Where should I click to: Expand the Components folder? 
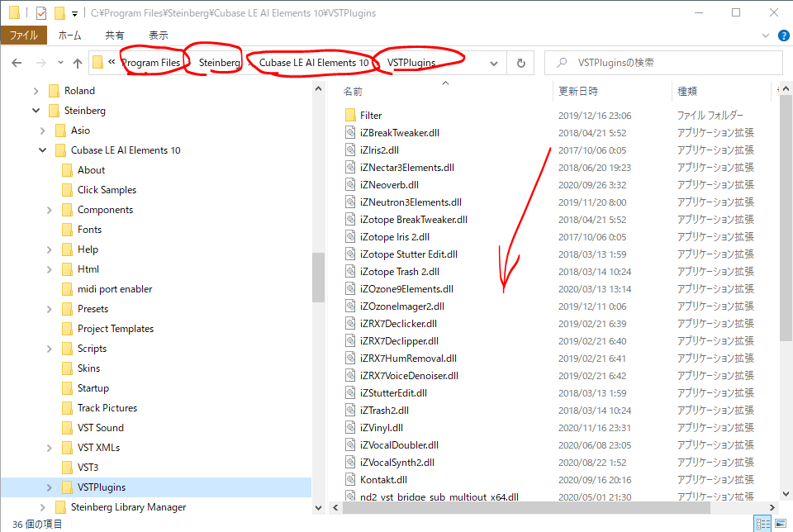(x=49, y=210)
